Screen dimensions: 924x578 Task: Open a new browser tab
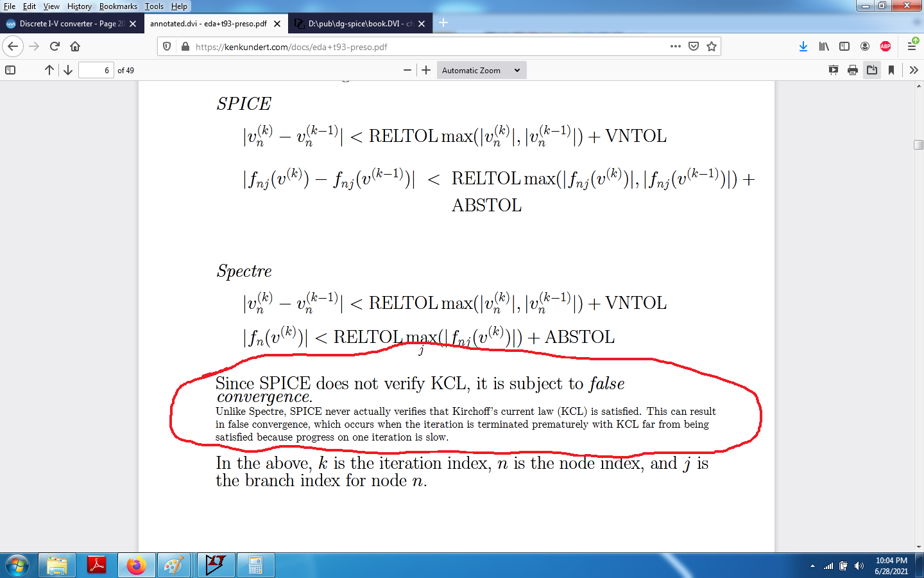point(443,23)
